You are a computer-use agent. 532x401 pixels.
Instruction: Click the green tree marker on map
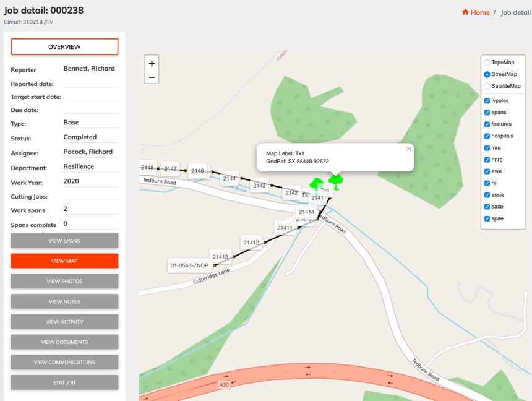pyautogui.click(x=336, y=181)
